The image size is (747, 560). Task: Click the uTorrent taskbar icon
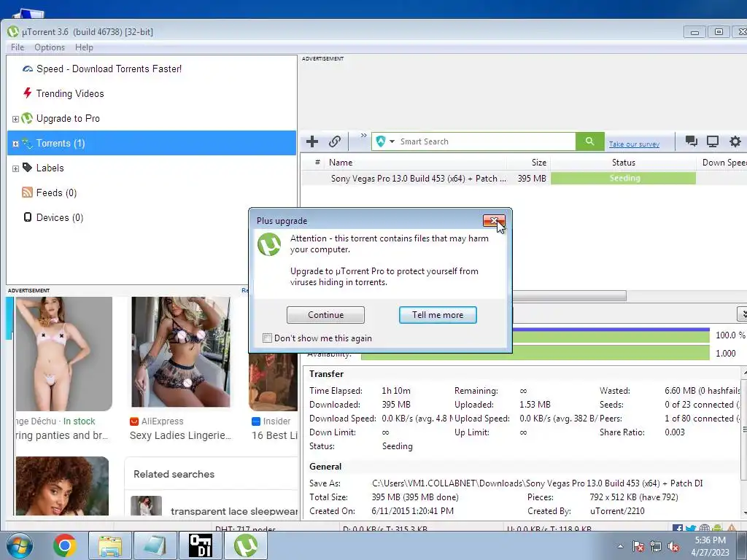point(245,545)
